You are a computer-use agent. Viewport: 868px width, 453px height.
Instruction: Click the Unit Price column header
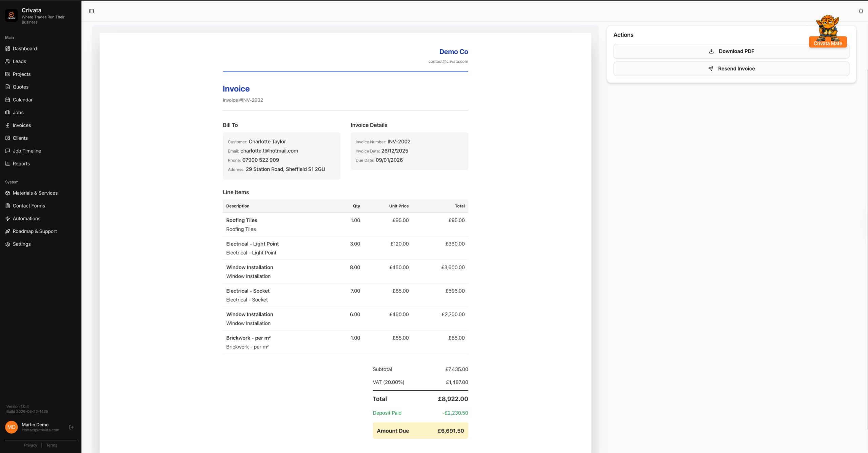pos(399,206)
